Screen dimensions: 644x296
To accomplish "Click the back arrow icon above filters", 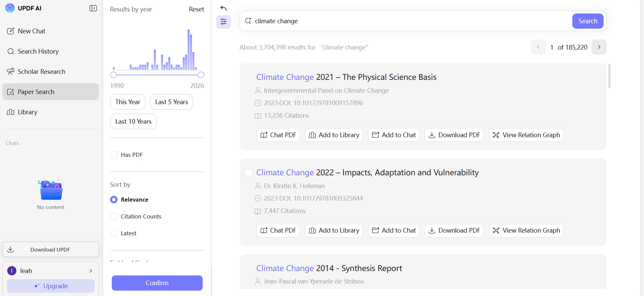I will [224, 8].
